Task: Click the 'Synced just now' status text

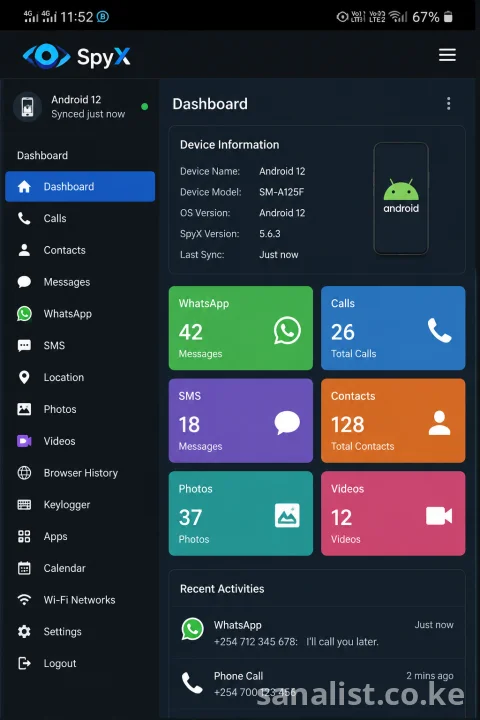Action: point(88,114)
